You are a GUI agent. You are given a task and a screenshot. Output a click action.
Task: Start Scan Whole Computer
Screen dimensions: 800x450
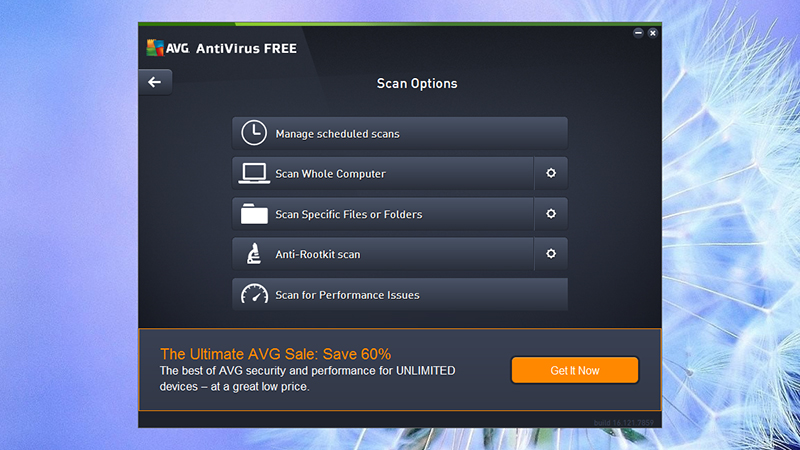pyautogui.click(x=383, y=173)
